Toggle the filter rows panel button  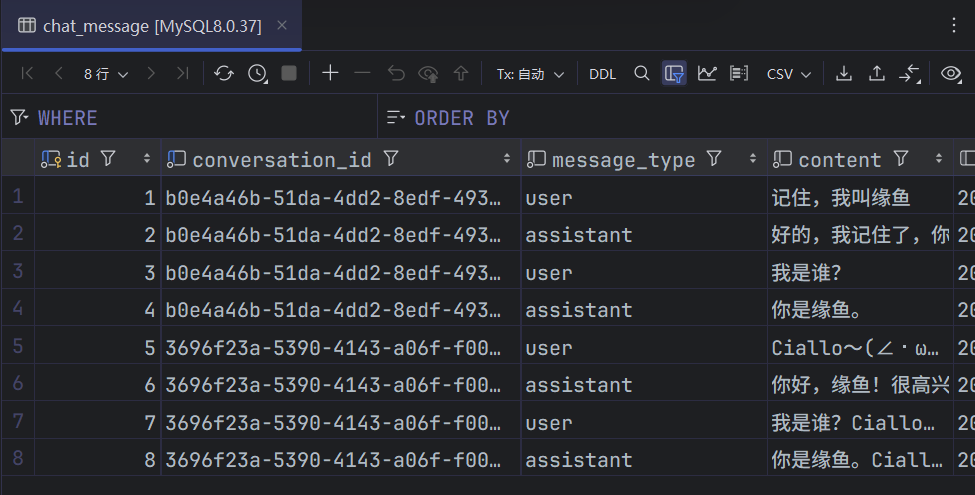[x=674, y=73]
